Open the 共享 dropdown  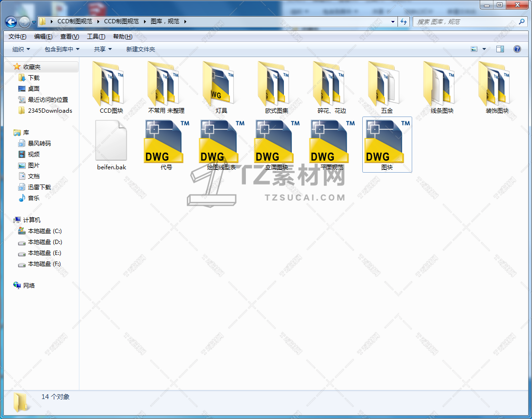[103, 49]
